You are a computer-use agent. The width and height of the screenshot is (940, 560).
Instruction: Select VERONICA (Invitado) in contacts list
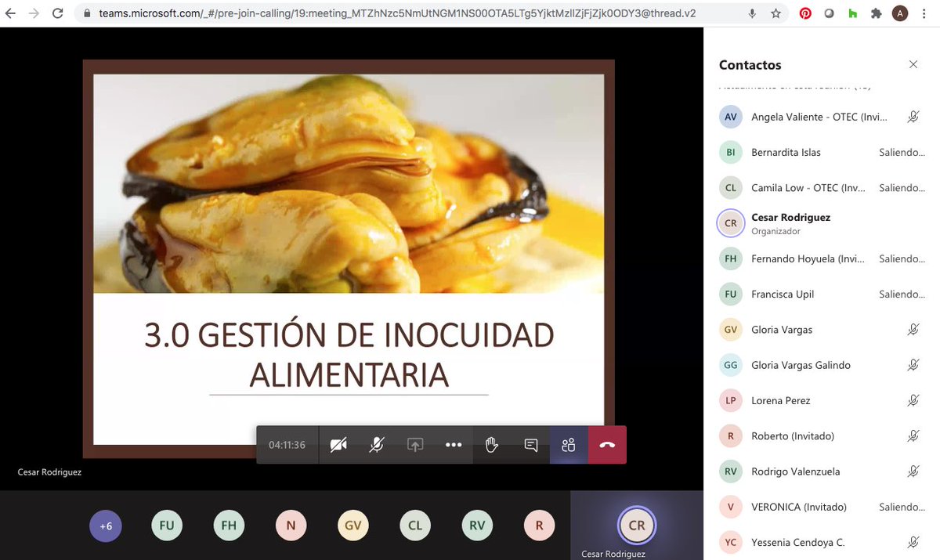pos(822,507)
